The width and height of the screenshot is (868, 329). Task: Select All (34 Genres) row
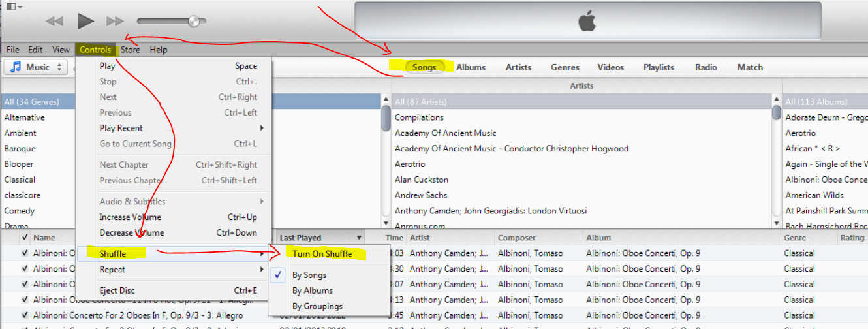(x=191, y=102)
